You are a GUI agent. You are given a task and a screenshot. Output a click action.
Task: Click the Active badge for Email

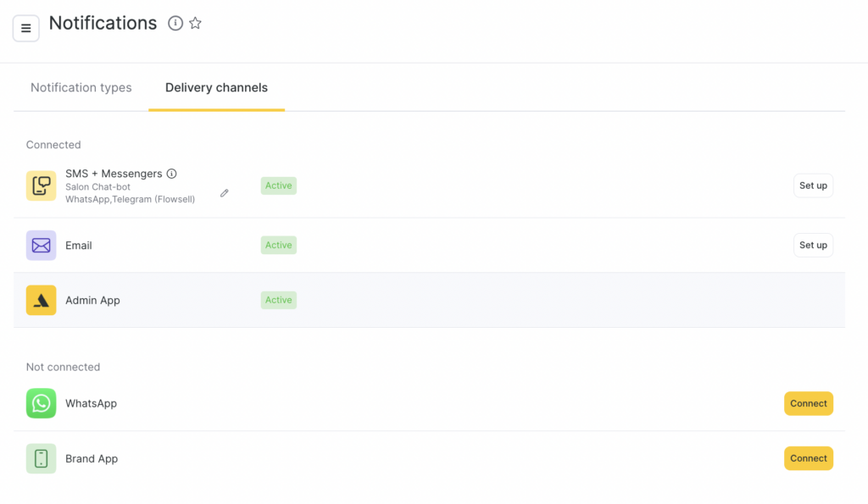click(278, 246)
